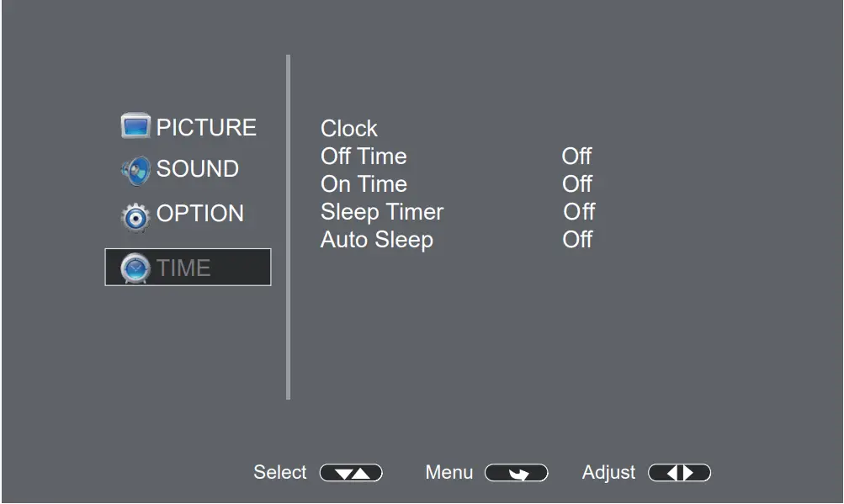The height and width of the screenshot is (504, 844).
Task: Open the PICTURE menu label
Action: coord(206,128)
